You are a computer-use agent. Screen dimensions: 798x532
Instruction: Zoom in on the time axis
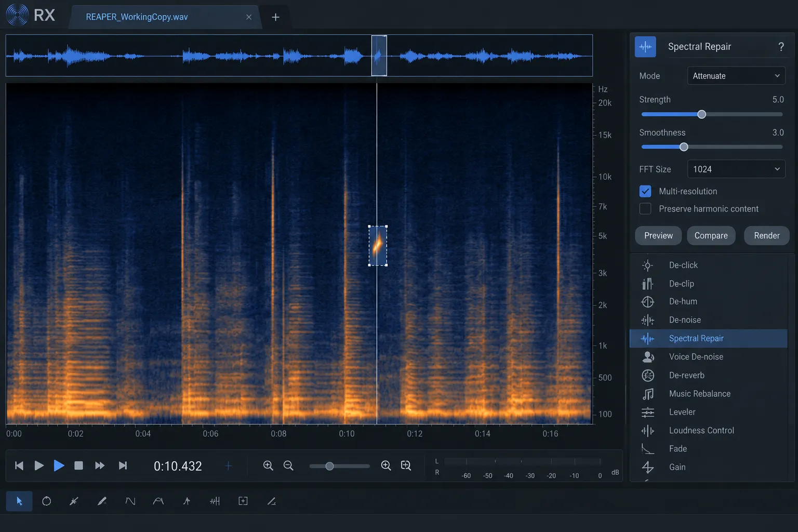click(268, 465)
